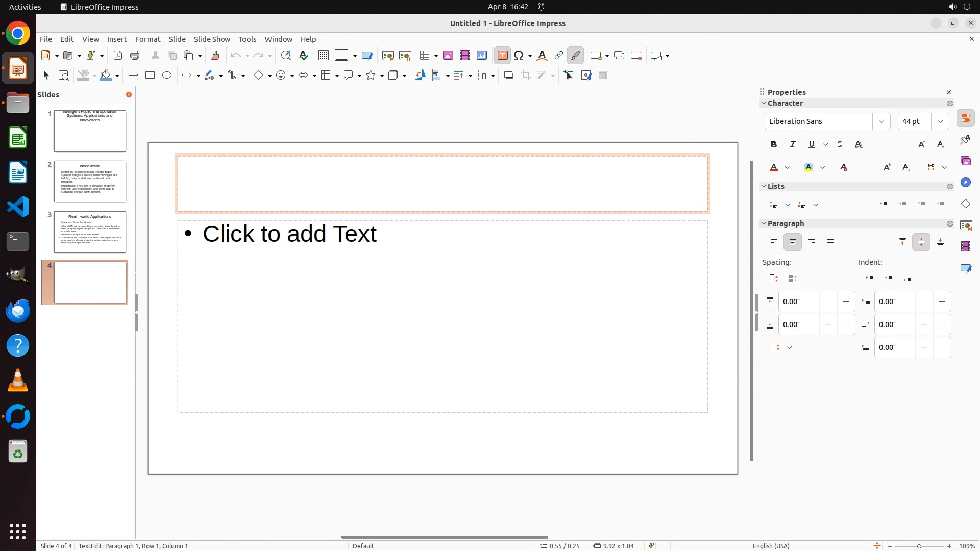Increase above paragraph spacing with plus

pos(846,302)
